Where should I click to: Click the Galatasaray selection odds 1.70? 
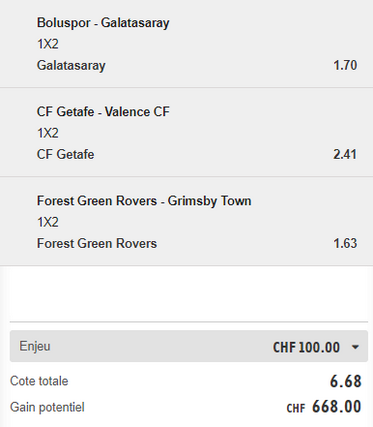click(345, 65)
